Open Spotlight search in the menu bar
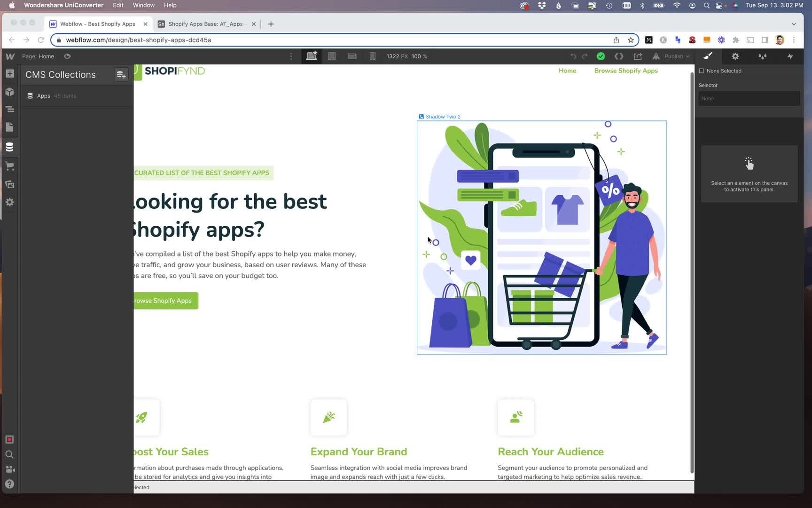This screenshot has height=508, width=812. [x=706, y=6]
